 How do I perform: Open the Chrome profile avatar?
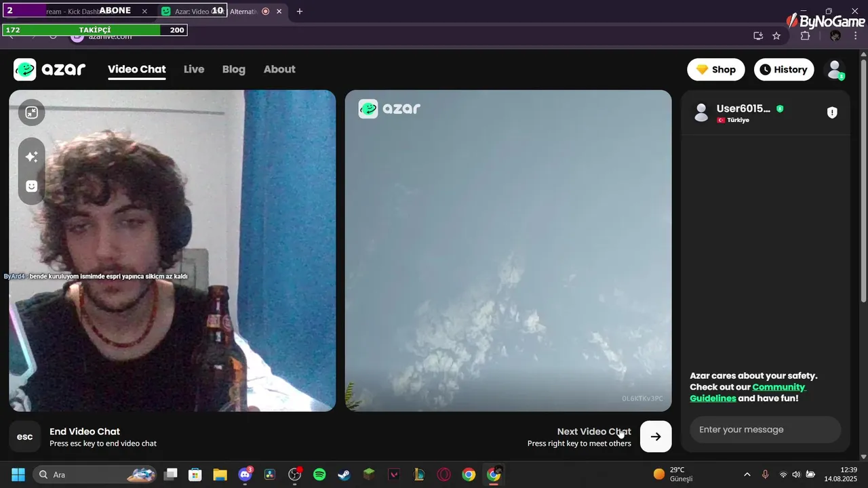[x=835, y=36]
